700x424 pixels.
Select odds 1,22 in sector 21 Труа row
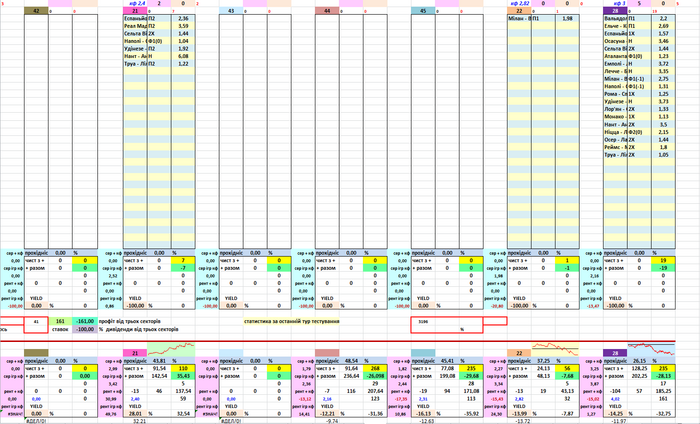click(183, 64)
